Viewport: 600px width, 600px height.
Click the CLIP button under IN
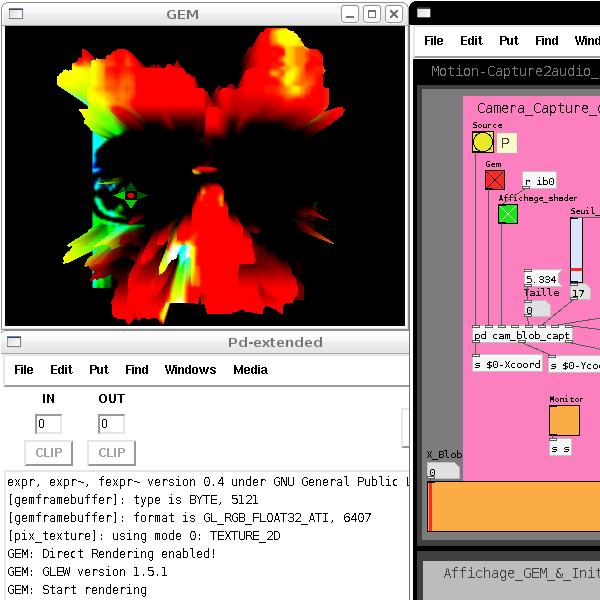49,453
